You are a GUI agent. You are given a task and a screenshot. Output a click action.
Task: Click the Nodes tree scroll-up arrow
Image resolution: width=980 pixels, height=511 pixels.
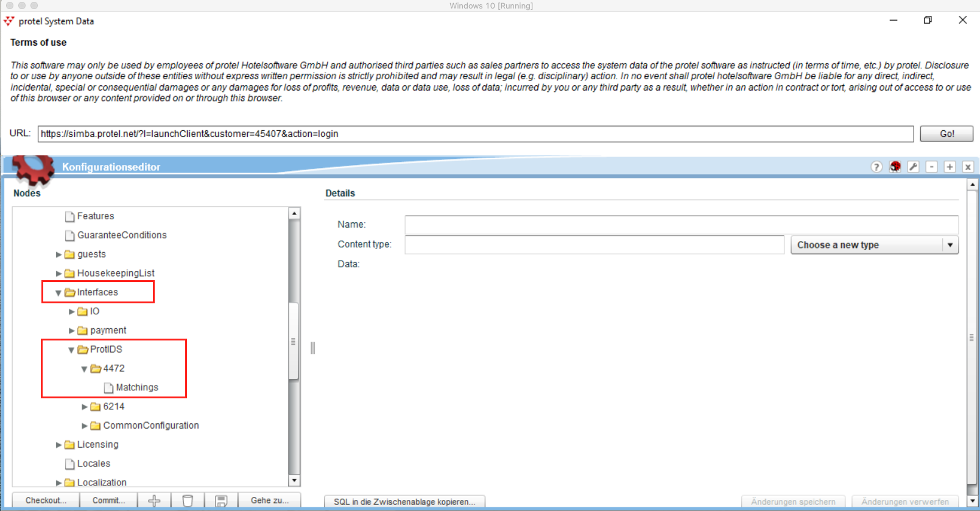[294, 213]
